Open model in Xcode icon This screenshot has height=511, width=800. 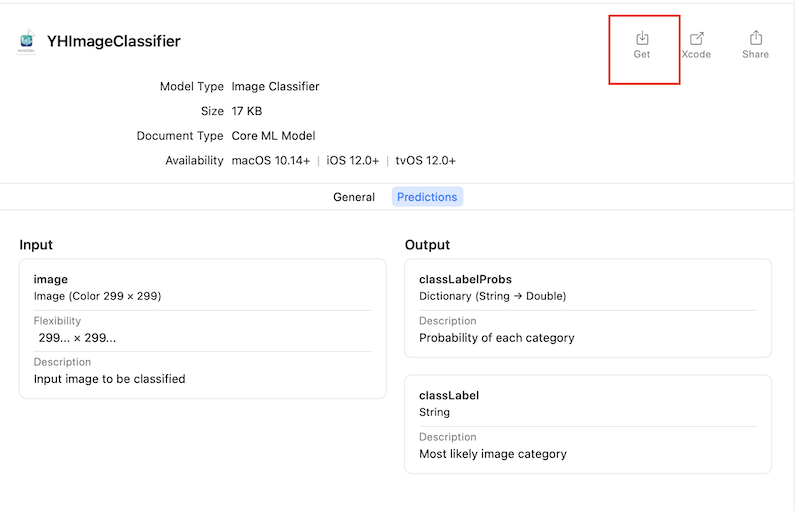coord(696,39)
